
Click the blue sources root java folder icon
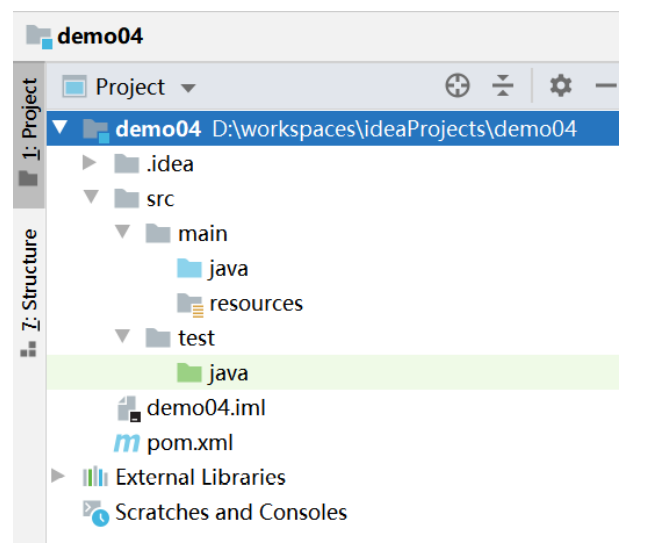[189, 268]
